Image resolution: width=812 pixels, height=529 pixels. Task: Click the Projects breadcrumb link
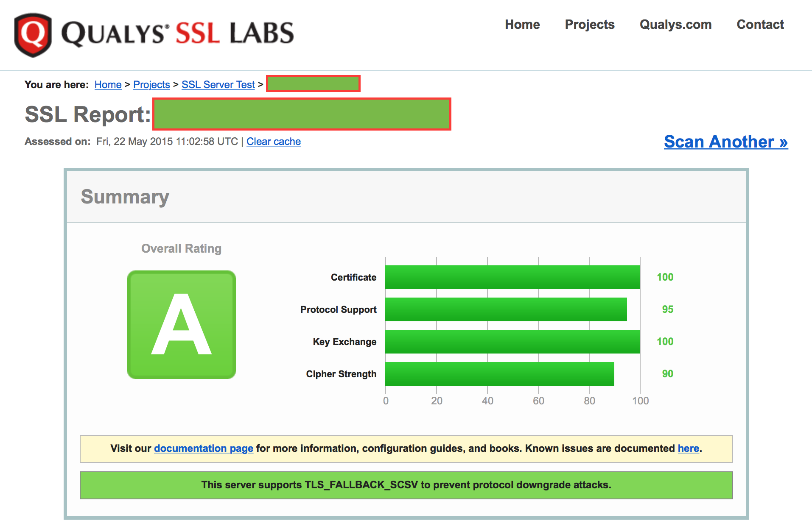pyautogui.click(x=151, y=85)
